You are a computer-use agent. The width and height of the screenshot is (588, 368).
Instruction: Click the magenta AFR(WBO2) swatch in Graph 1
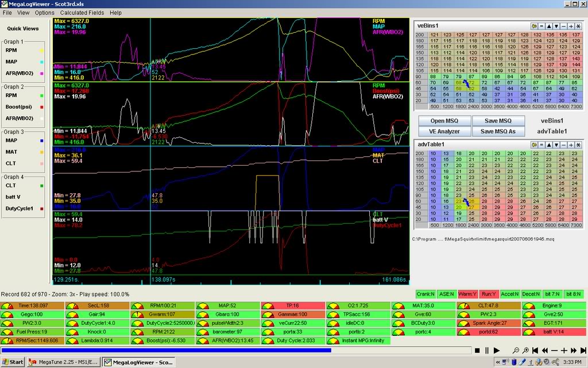pyautogui.click(x=40, y=73)
